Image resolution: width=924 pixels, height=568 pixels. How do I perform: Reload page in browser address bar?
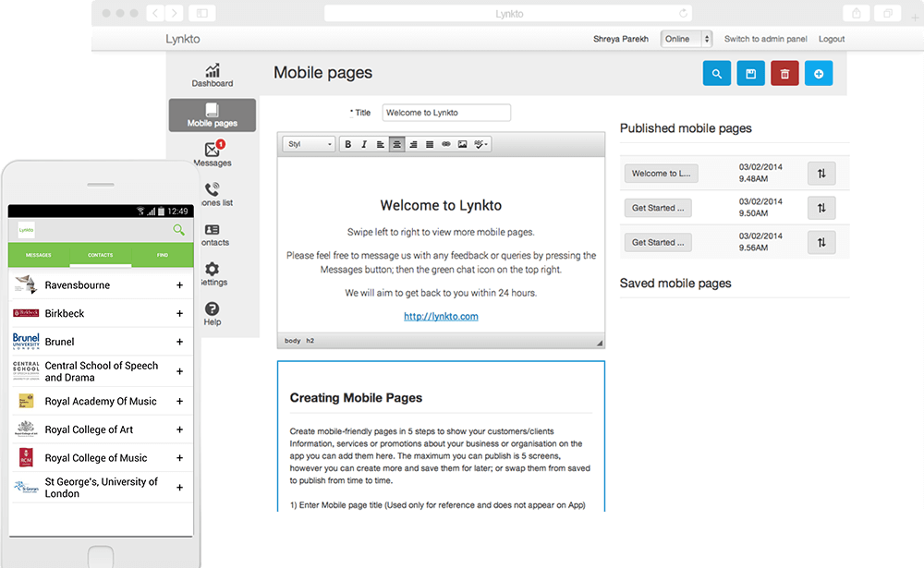point(683,13)
